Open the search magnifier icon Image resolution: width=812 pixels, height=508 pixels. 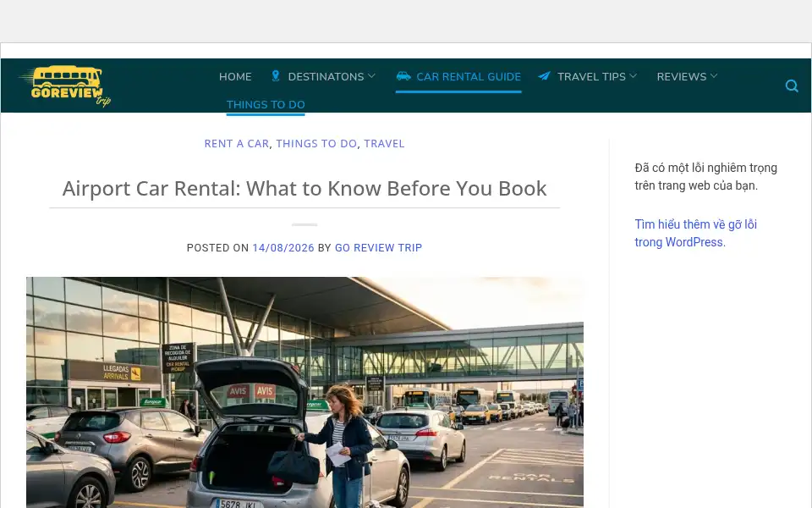point(792,86)
